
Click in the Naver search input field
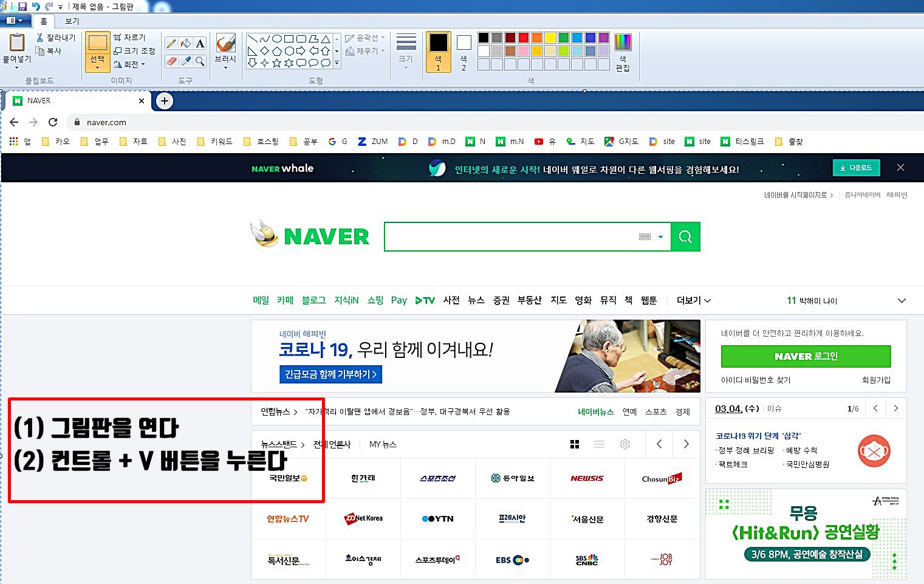click(x=510, y=237)
